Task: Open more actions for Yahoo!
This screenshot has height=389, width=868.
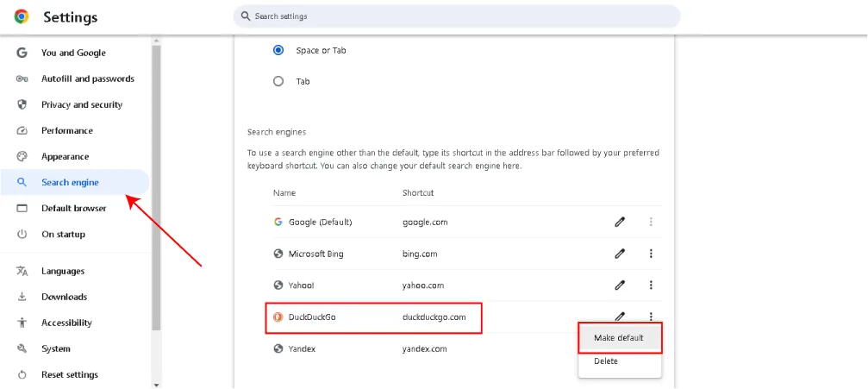Action: tap(651, 285)
